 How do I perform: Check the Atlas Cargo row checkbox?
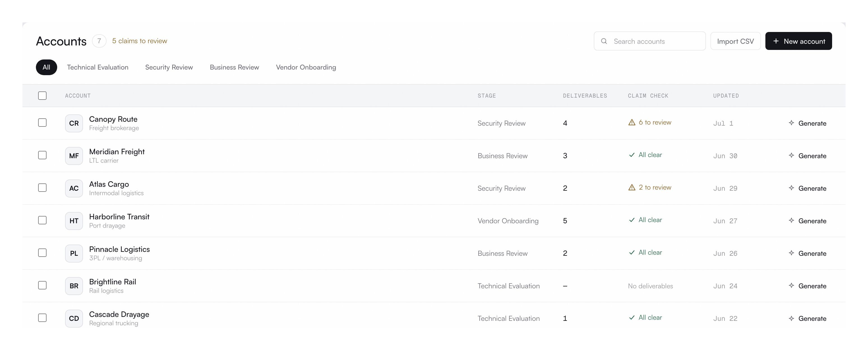click(42, 188)
